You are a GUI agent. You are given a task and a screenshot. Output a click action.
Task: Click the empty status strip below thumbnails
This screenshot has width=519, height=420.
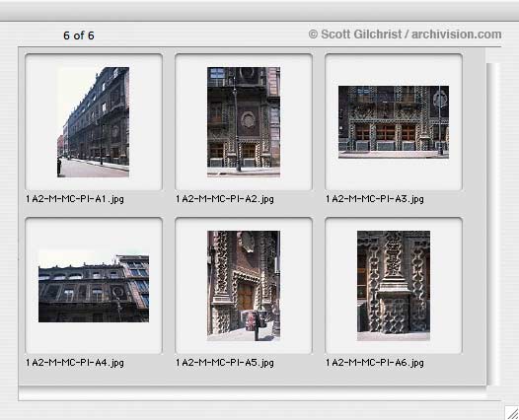coord(259,394)
